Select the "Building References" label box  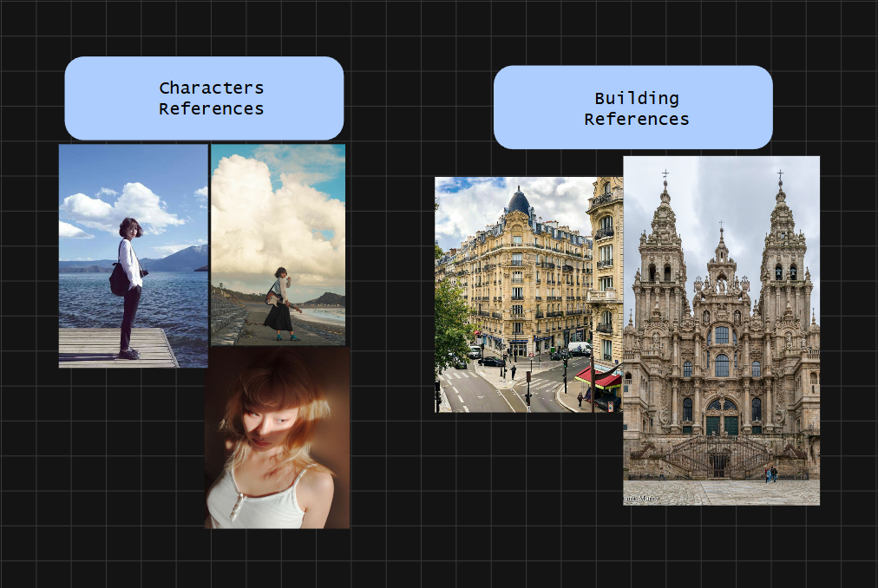[632, 108]
